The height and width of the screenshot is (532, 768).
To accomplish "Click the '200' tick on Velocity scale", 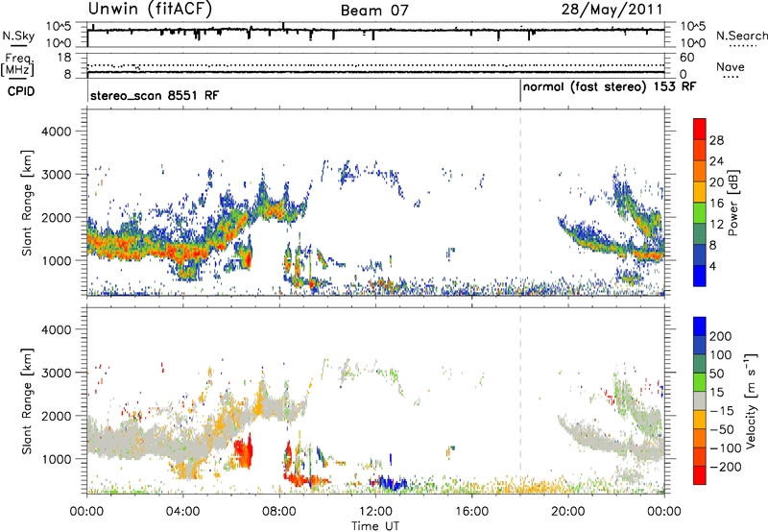I will pyautogui.click(x=721, y=336).
